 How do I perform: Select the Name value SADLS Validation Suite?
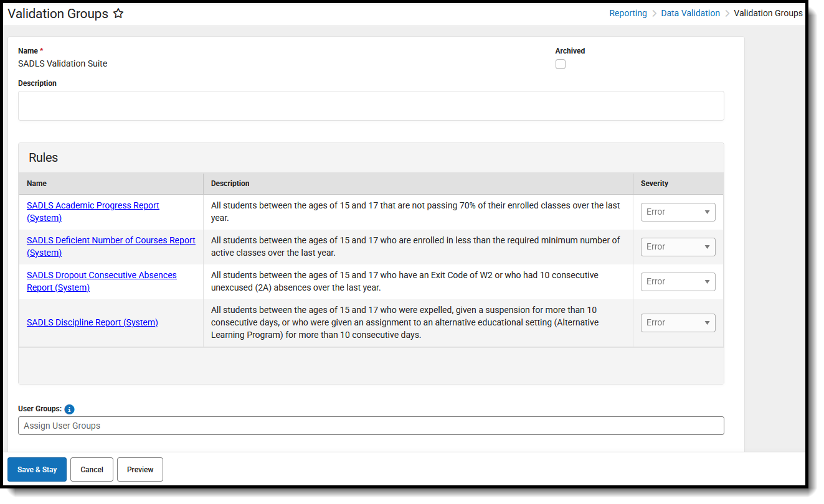[x=63, y=63]
